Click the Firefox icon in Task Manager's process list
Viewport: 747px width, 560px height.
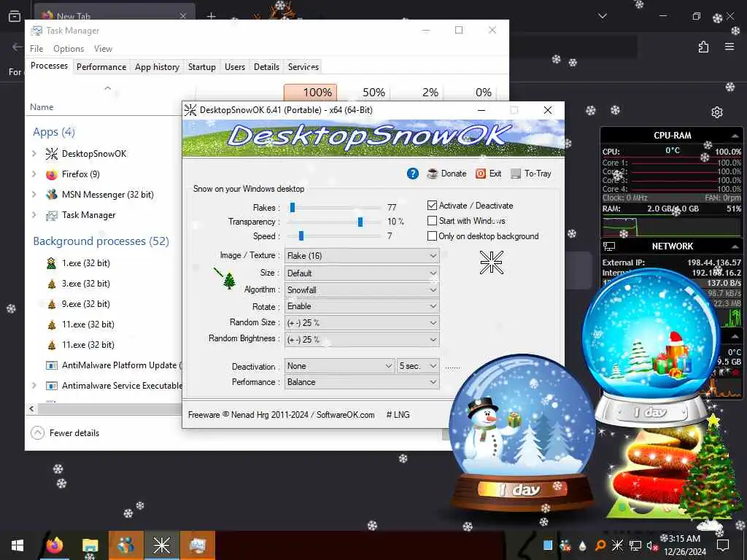[x=52, y=174]
